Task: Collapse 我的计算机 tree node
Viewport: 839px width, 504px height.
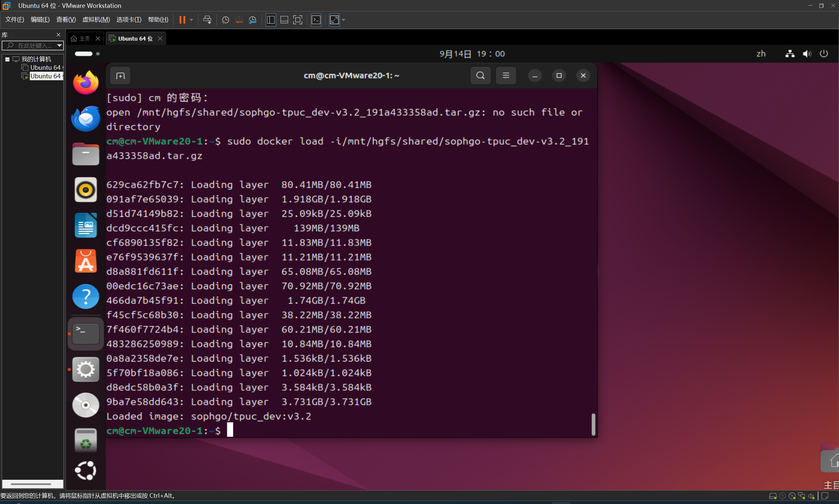Action: (7, 59)
